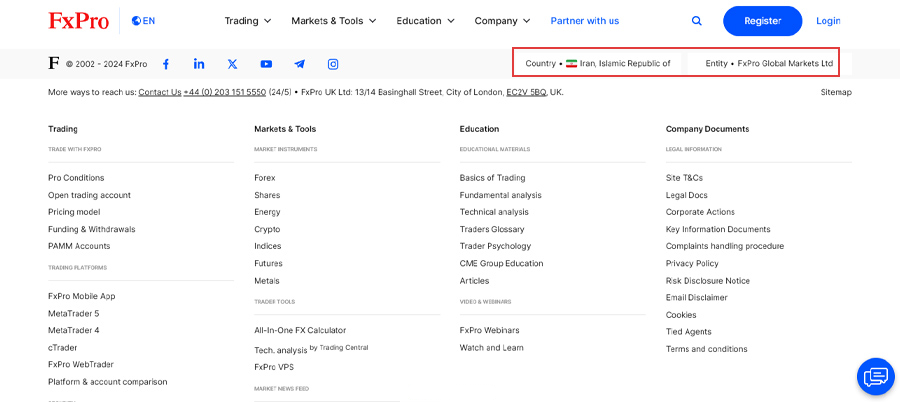
Task: Open the LinkedIn social icon
Action: pyautogui.click(x=199, y=64)
